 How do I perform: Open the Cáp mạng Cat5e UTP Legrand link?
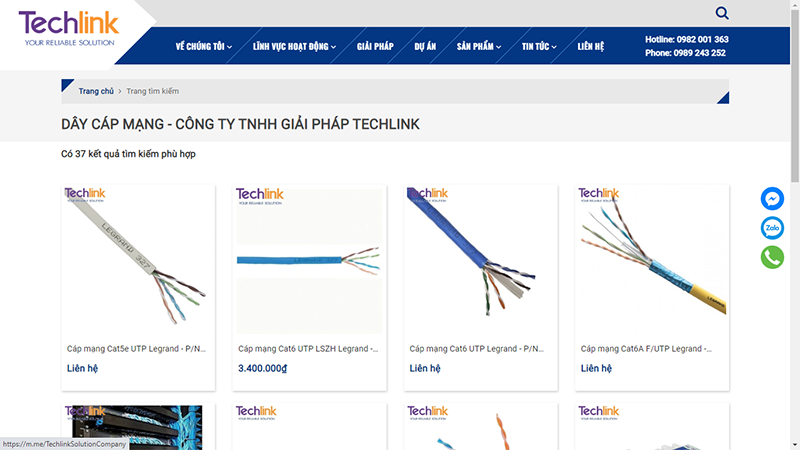[136, 349]
